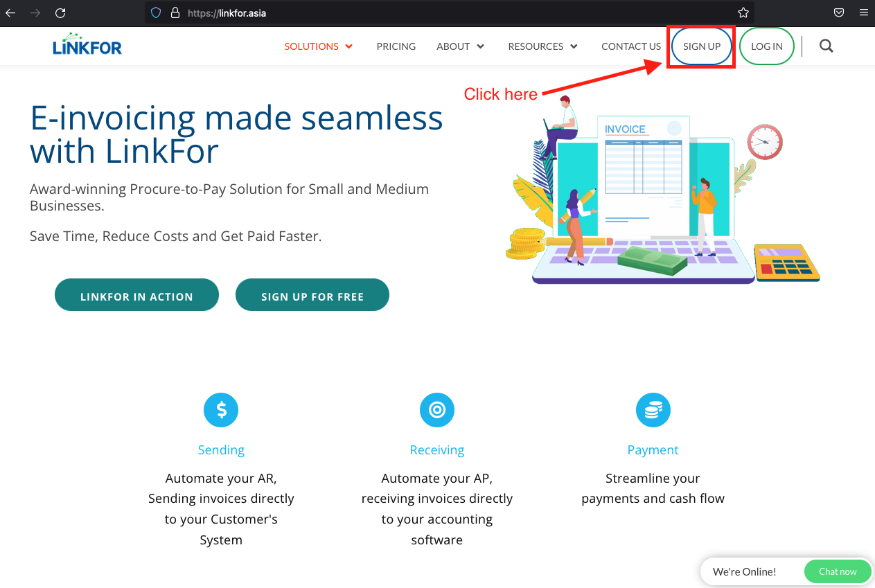Screen dimensions: 875x588
Task: Click the SIGN UP FOR FREE button
Action: click(x=312, y=295)
